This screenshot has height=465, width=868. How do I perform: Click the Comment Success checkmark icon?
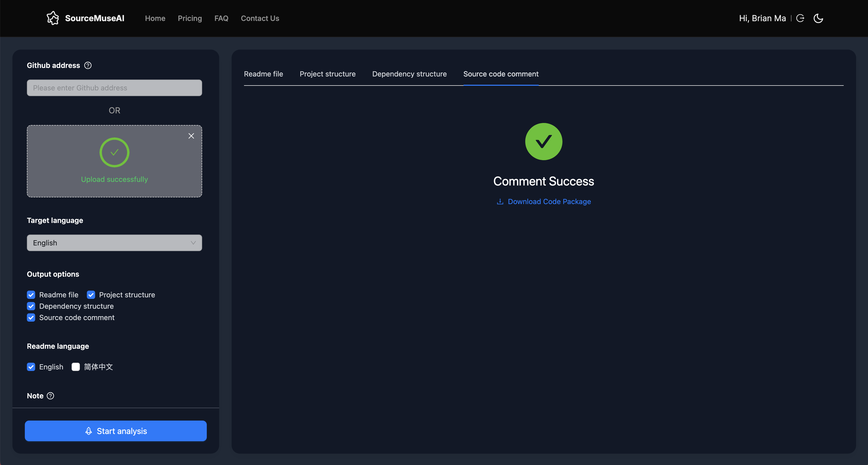(x=544, y=142)
